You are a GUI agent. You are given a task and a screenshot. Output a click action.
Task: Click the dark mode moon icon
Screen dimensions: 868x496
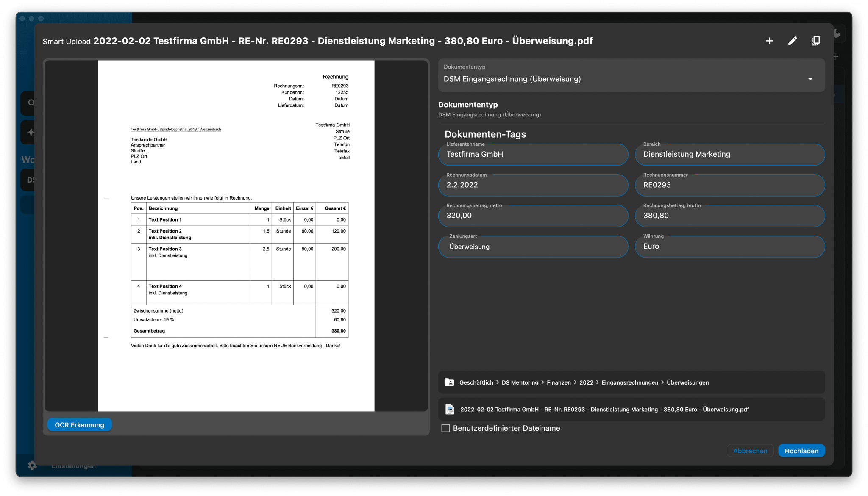(837, 34)
